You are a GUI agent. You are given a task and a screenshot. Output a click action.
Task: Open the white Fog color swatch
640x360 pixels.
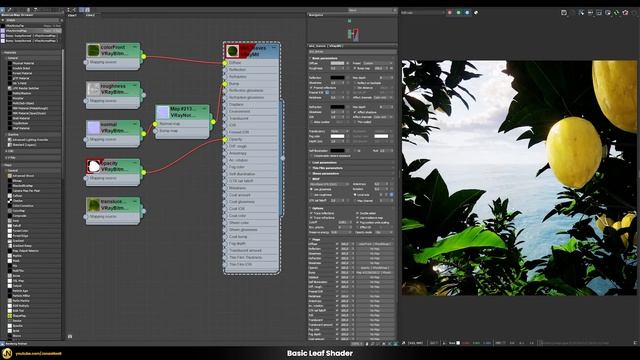(337, 136)
